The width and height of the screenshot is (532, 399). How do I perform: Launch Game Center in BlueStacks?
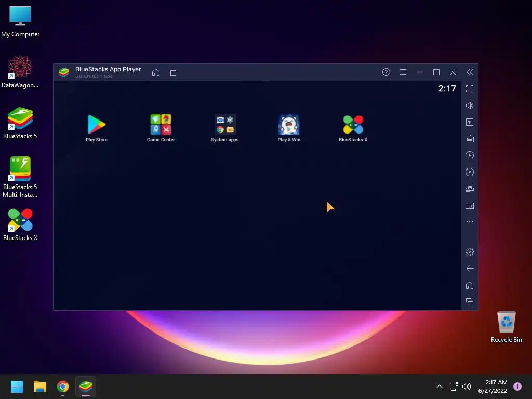coord(161,128)
